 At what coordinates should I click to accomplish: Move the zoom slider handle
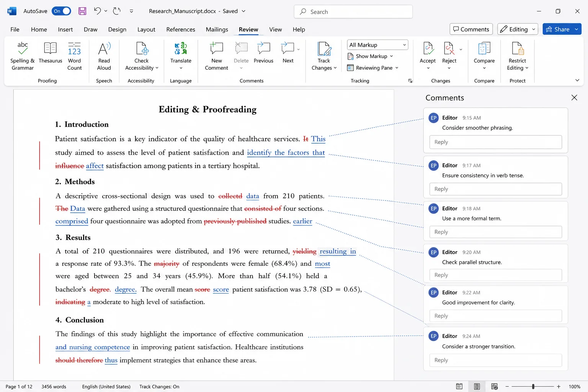(533, 387)
